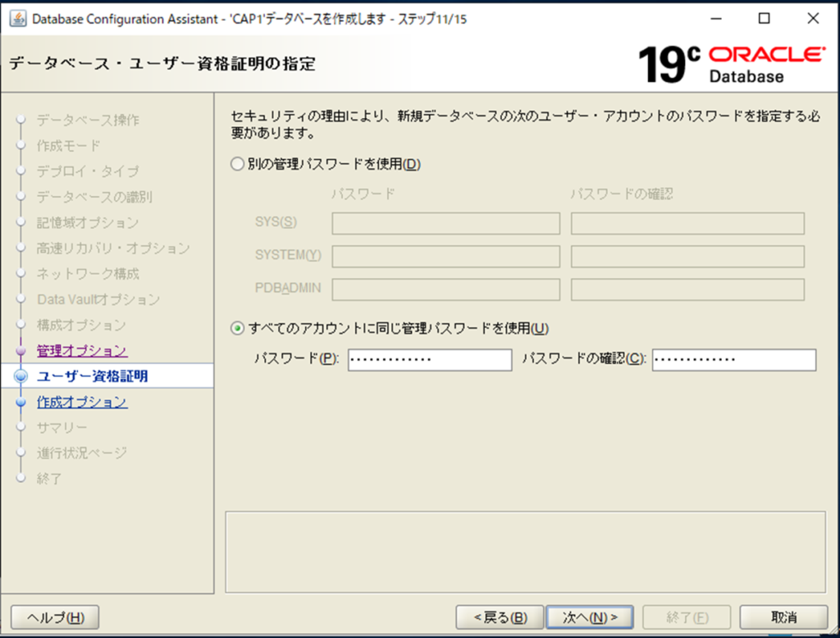The width and height of the screenshot is (840, 638).
Task: Click the 作成オプション step bullet marker
Action: tap(21, 403)
